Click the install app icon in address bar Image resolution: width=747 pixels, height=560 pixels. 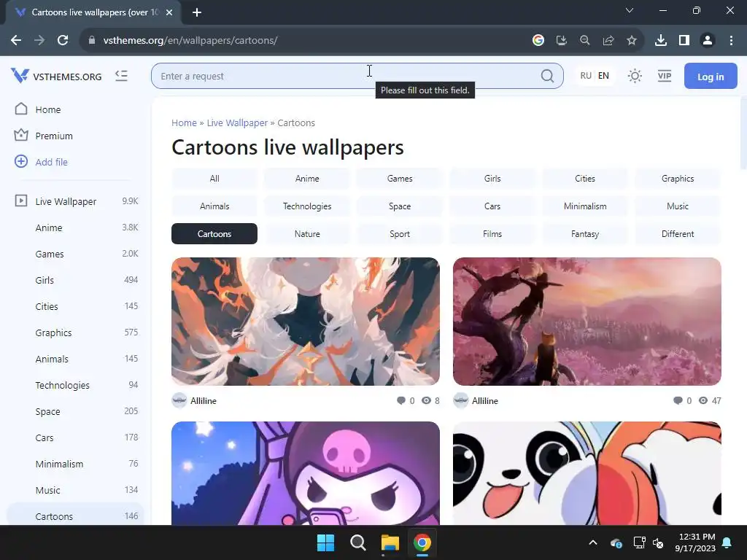coord(561,40)
